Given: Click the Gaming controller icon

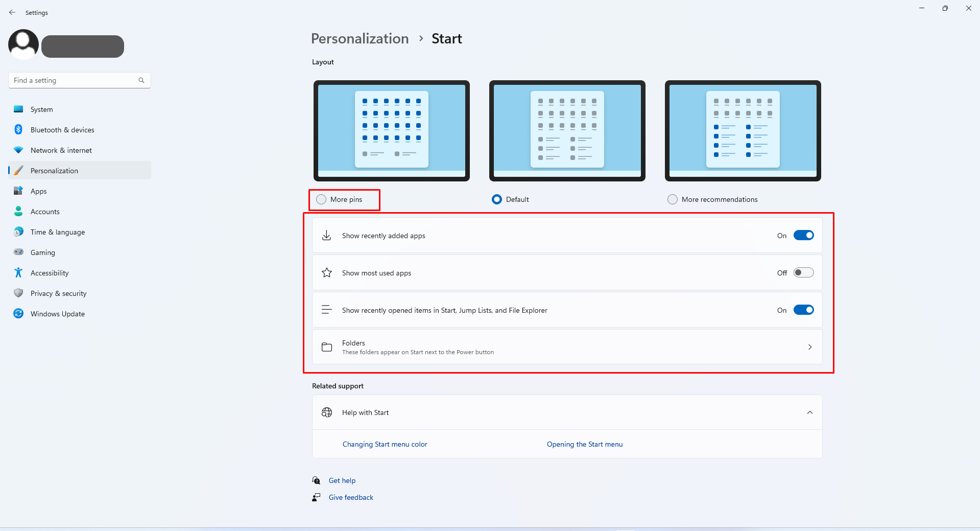Looking at the screenshot, I should coord(18,252).
